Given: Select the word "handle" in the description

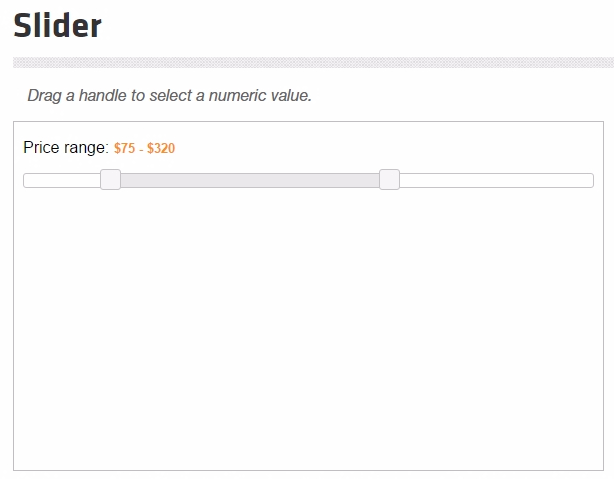Looking at the screenshot, I should tap(103, 96).
